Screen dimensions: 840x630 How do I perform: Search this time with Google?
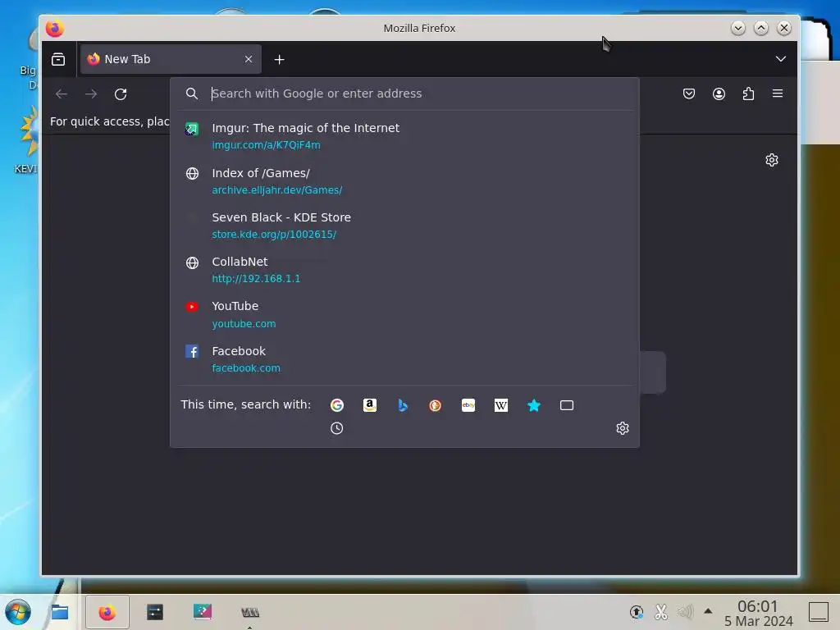click(x=337, y=405)
